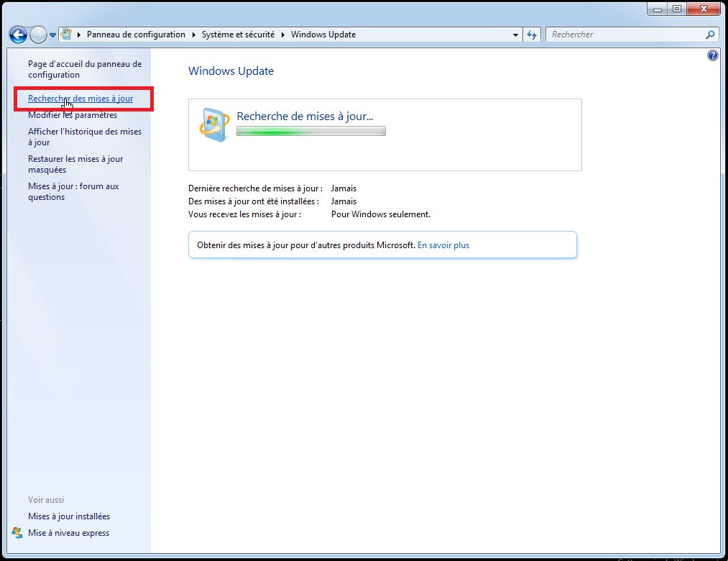This screenshot has height=561, width=728.
Task: Open the blue help question mark icon
Action: pos(713,56)
